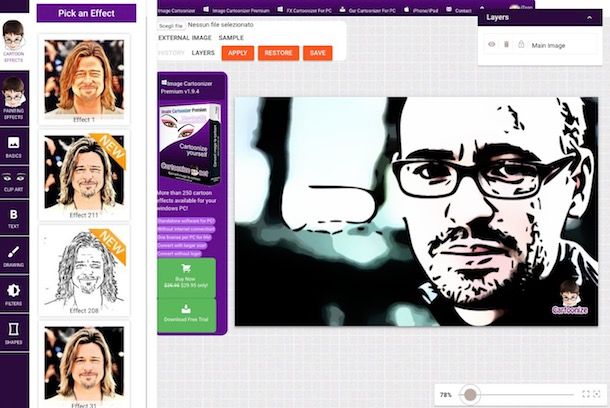Image resolution: width=610 pixels, height=408 pixels.
Task: Click Scegli file to choose a file
Action: tap(171, 26)
